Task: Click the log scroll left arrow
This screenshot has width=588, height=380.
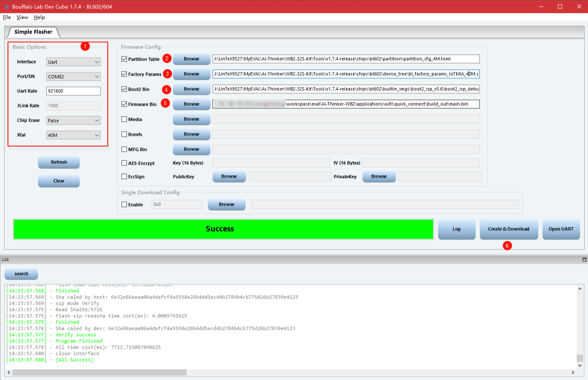Action: [x=9, y=372]
